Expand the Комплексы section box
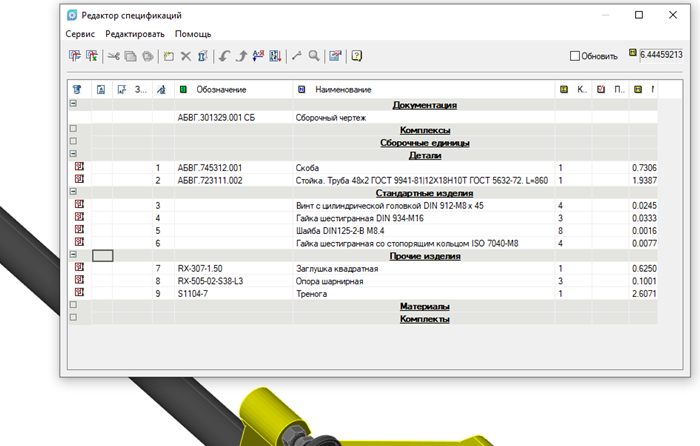This screenshot has width=700, height=446. click(x=73, y=129)
